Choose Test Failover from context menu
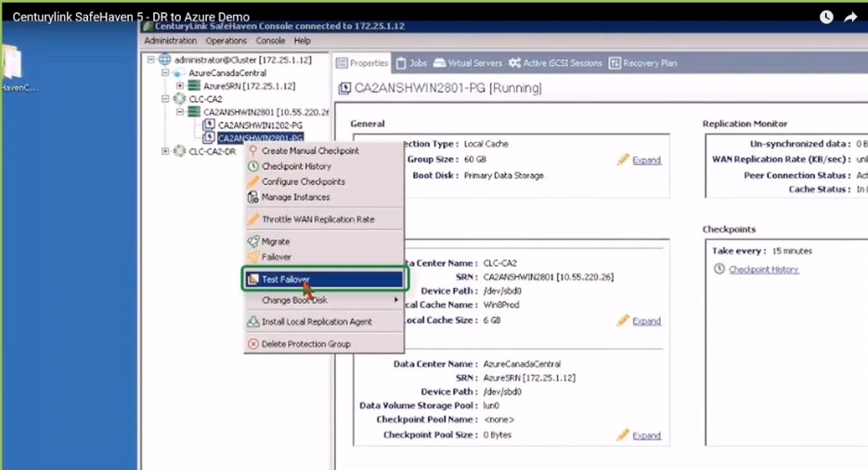The image size is (868, 470). 324,279
